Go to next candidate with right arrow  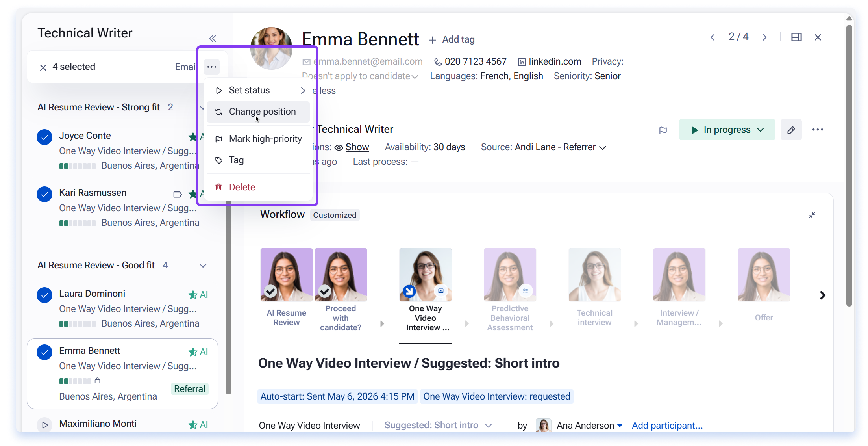coord(764,37)
